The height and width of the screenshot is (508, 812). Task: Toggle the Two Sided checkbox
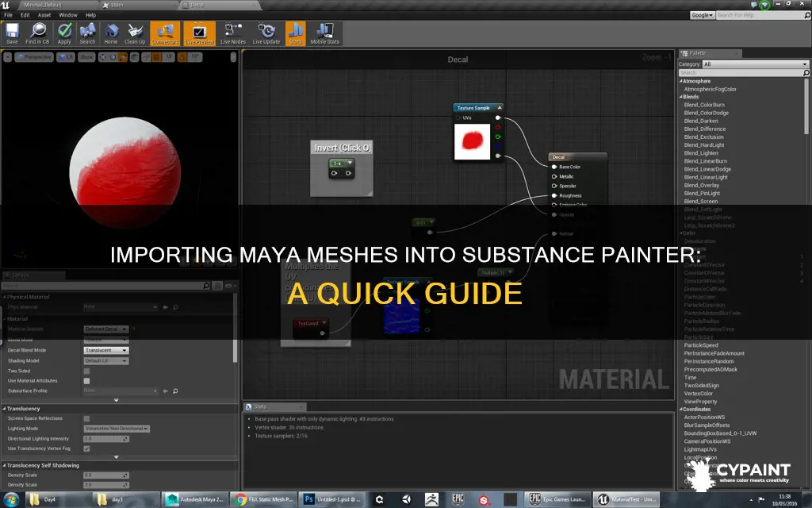[86, 371]
